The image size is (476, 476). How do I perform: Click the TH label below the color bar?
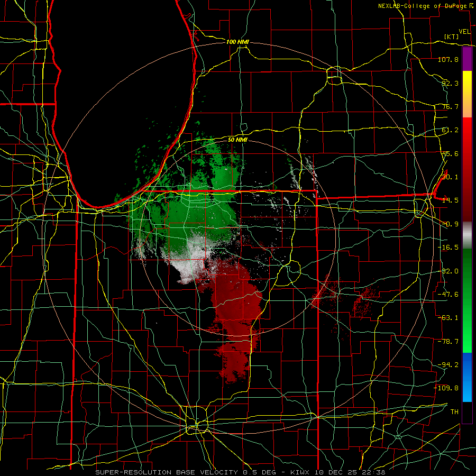tap(454, 412)
